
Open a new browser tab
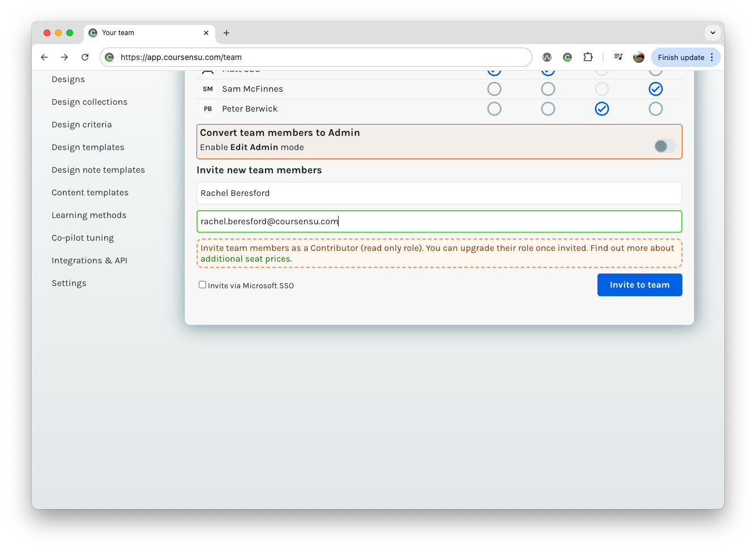227,33
